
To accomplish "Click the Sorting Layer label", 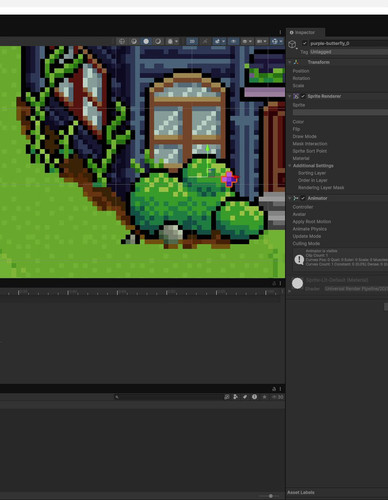I will pos(312,173).
